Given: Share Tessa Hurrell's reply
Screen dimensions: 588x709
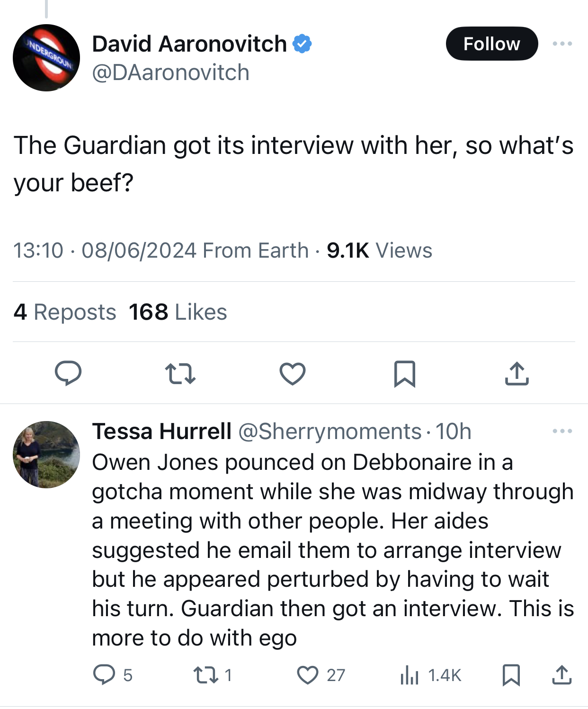Looking at the screenshot, I should (x=562, y=675).
